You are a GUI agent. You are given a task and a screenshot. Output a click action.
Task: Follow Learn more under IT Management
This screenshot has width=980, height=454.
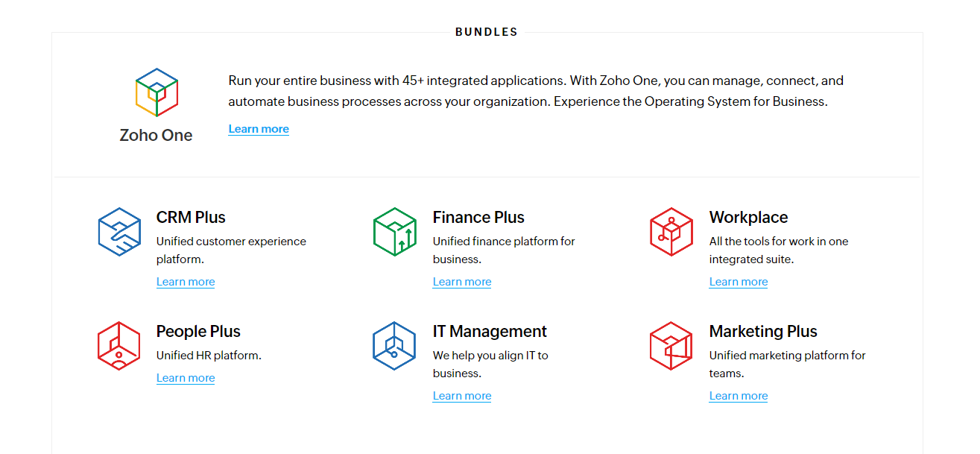point(462,396)
